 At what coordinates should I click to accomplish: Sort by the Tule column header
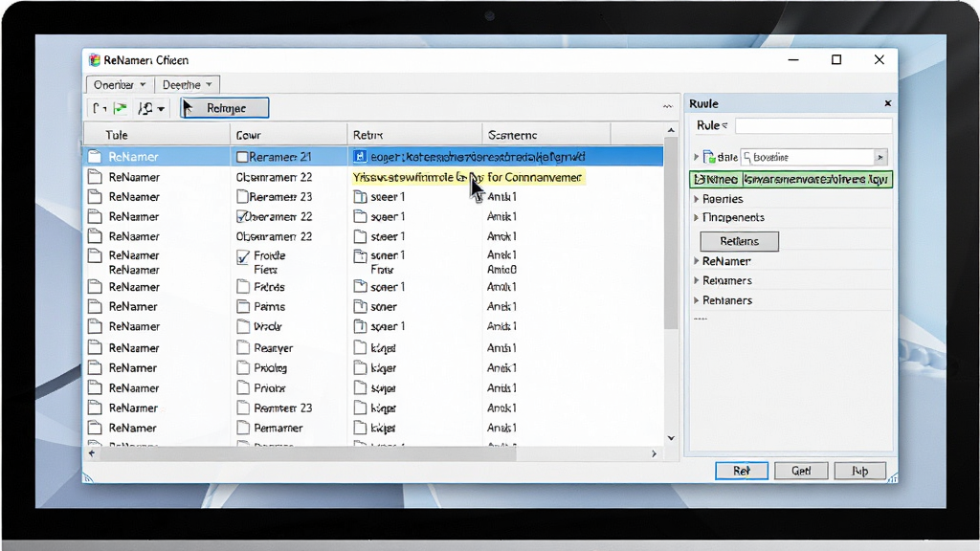click(157, 135)
